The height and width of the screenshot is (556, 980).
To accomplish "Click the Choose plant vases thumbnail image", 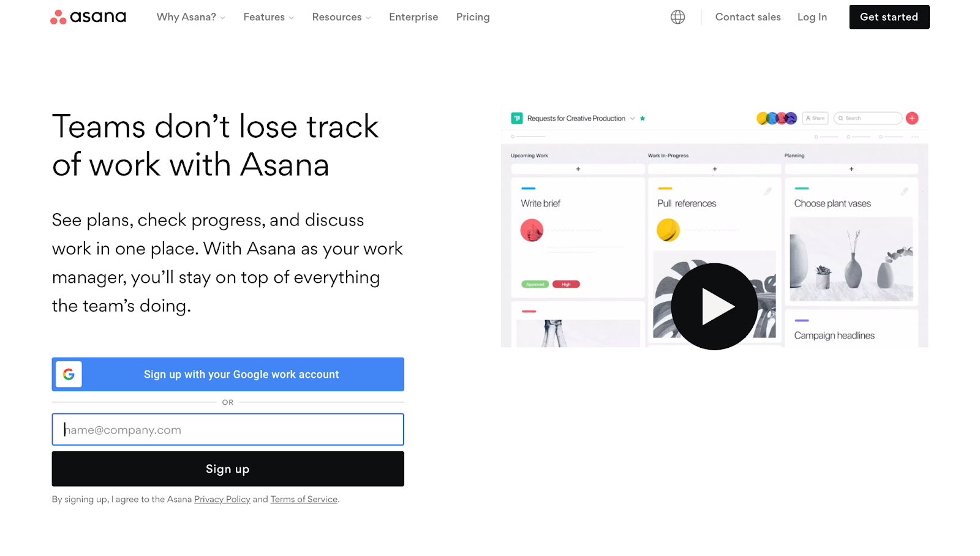I will coord(851,259).
